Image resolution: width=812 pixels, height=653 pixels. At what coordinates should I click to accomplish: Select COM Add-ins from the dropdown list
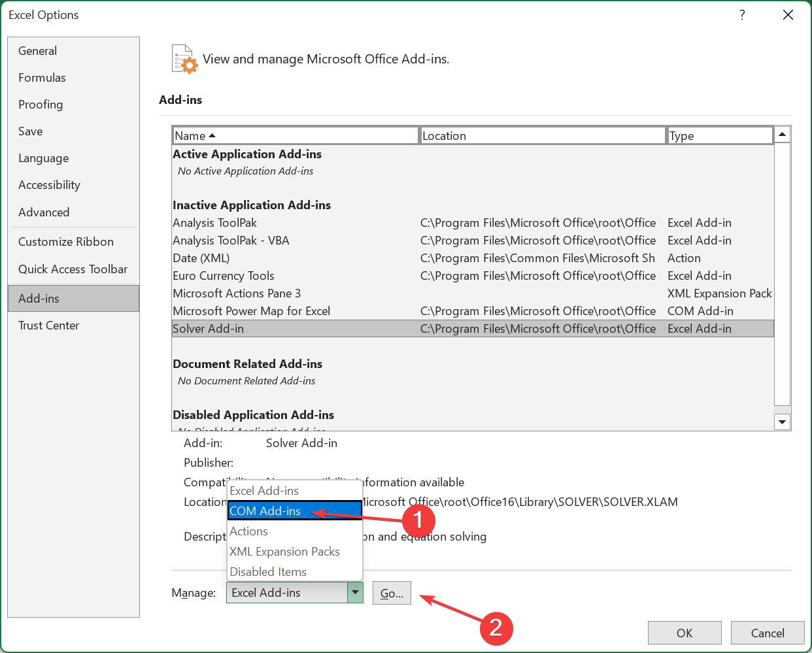(265, 511)
